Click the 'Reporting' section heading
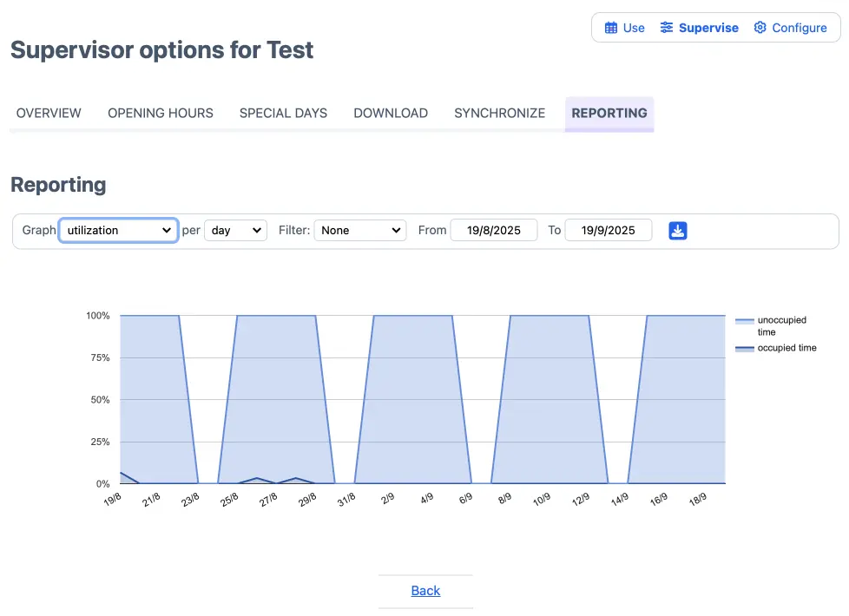 pyautogui.click(x=58, y=185)
